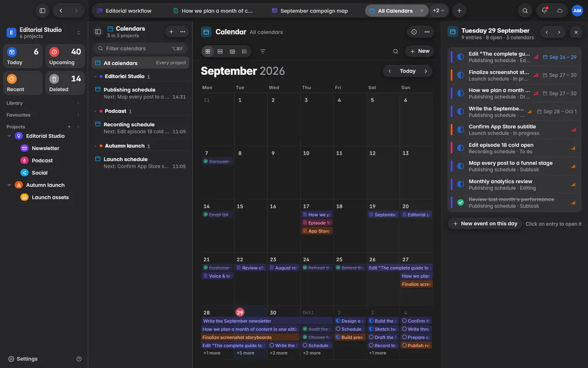Show calendar info panel
The image size is (588, 368).
414,32
